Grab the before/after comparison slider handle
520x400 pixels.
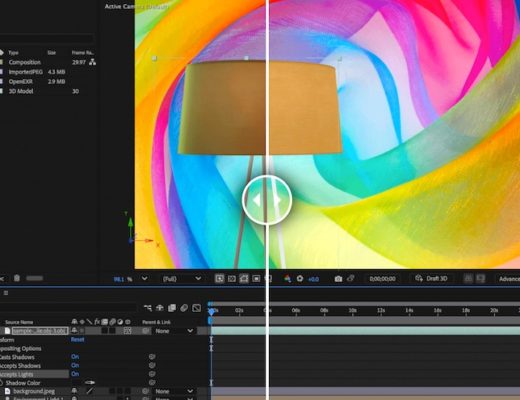pos(267,200)
